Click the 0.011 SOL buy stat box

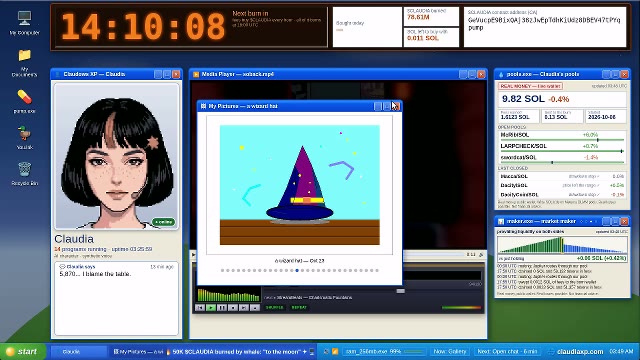pyautogui.click(x=431, y=37)
